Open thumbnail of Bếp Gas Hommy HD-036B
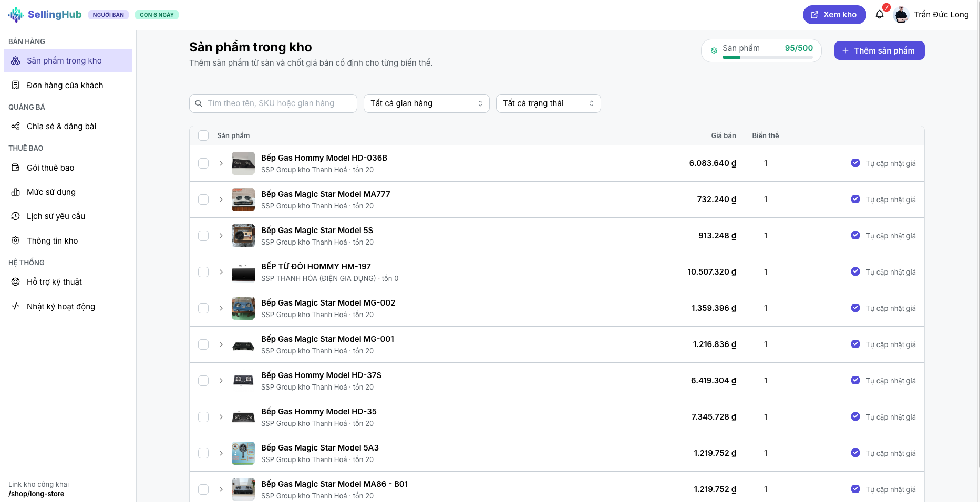980x502 pixels. click(243, 163)
